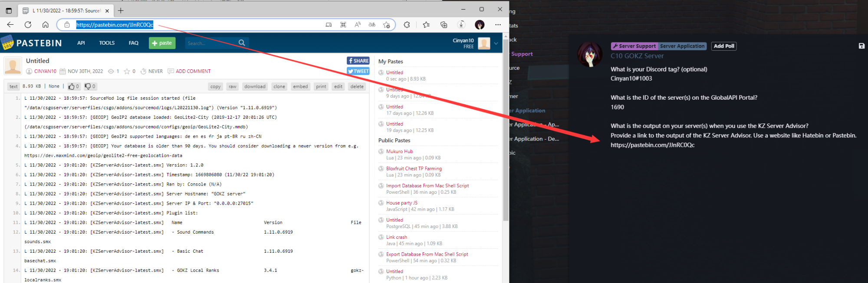
Task: Click ADD COMMENT link
Action: 193,71
